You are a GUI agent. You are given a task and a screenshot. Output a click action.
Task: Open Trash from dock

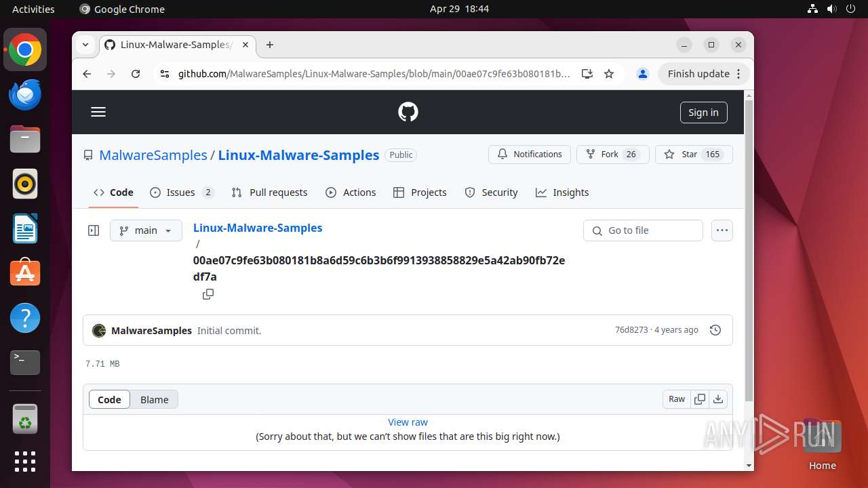(25, 420)
